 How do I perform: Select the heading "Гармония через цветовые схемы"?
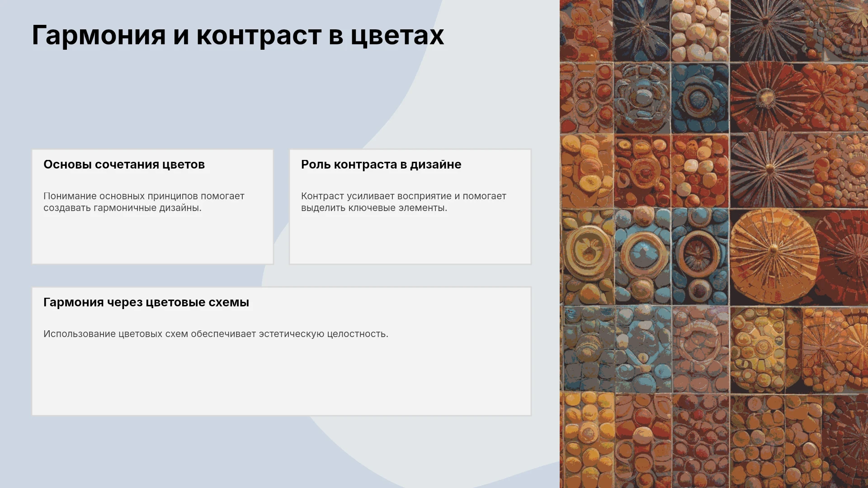pyautogui.click(x=146, y=302)
